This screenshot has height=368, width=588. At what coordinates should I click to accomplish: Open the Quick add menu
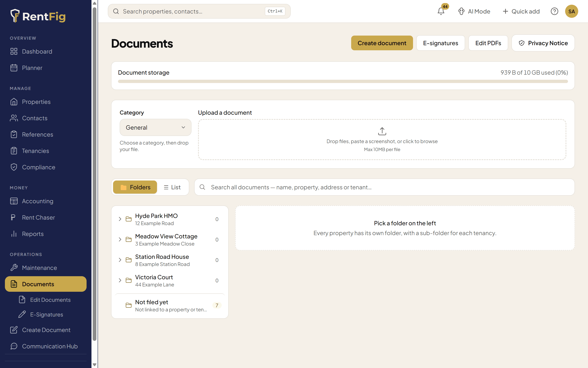[521, 11]
